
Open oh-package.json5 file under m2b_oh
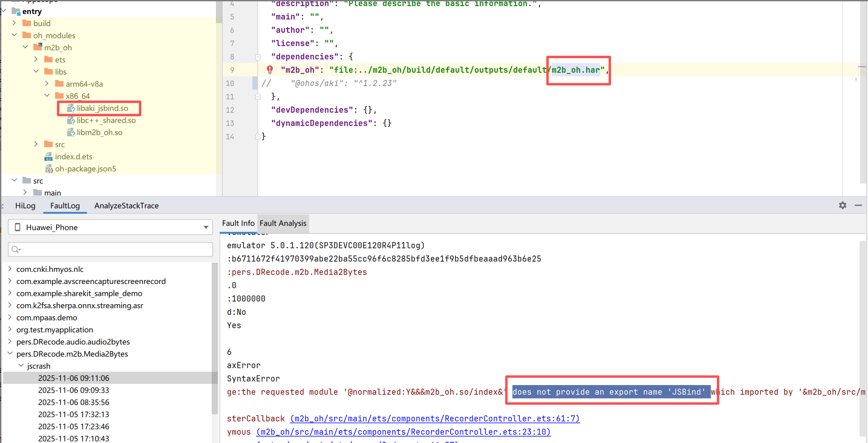85,169
